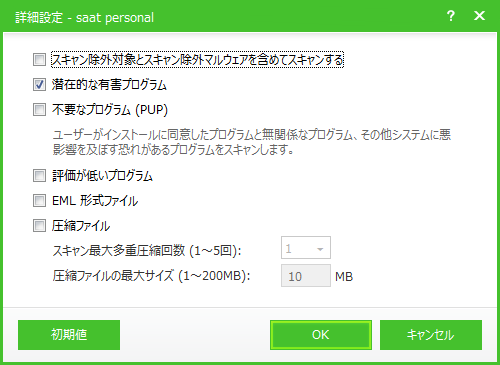500x365 pixels.
Task: Check the 圧縮ファイル option
Action: [39, 226]
